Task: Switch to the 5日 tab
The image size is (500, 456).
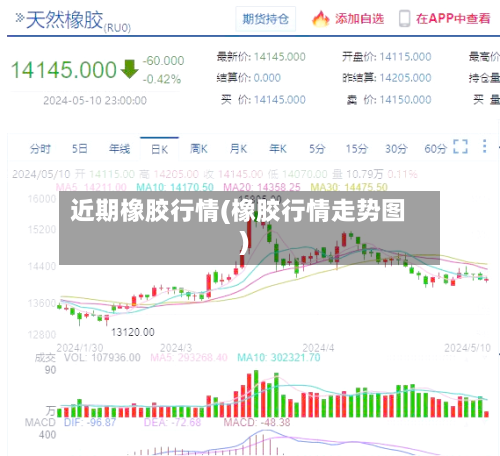Action: [x=80, y=149]
